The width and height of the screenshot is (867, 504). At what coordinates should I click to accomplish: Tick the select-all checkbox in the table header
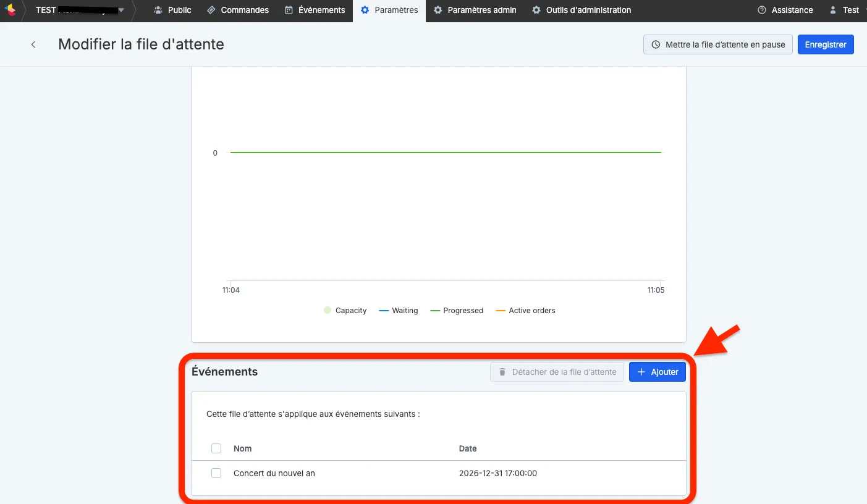click(x=216, y=448)
